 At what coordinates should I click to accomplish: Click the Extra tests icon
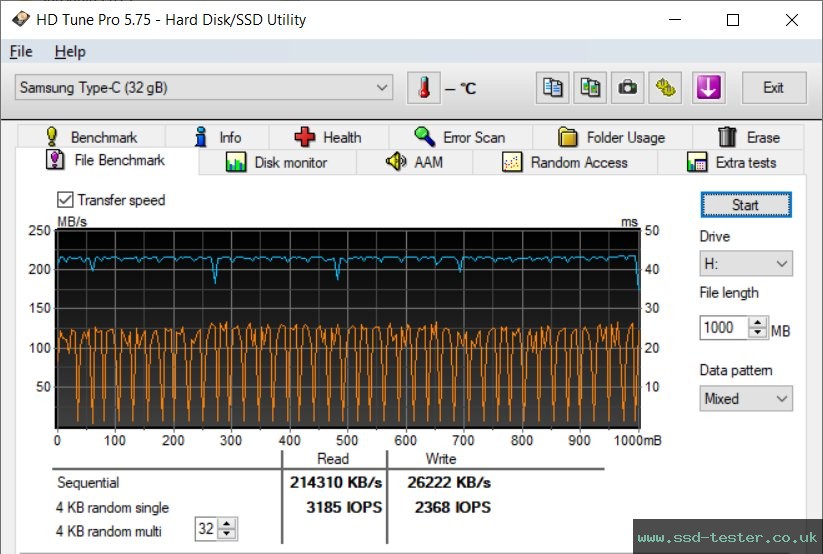coord(697,162)
